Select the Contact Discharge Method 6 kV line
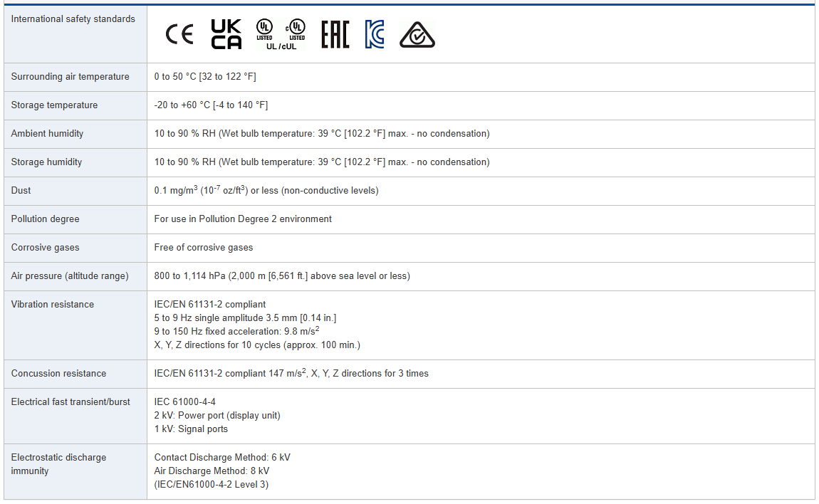The width and height of the screenshot is (819, 504). point(221,458)
